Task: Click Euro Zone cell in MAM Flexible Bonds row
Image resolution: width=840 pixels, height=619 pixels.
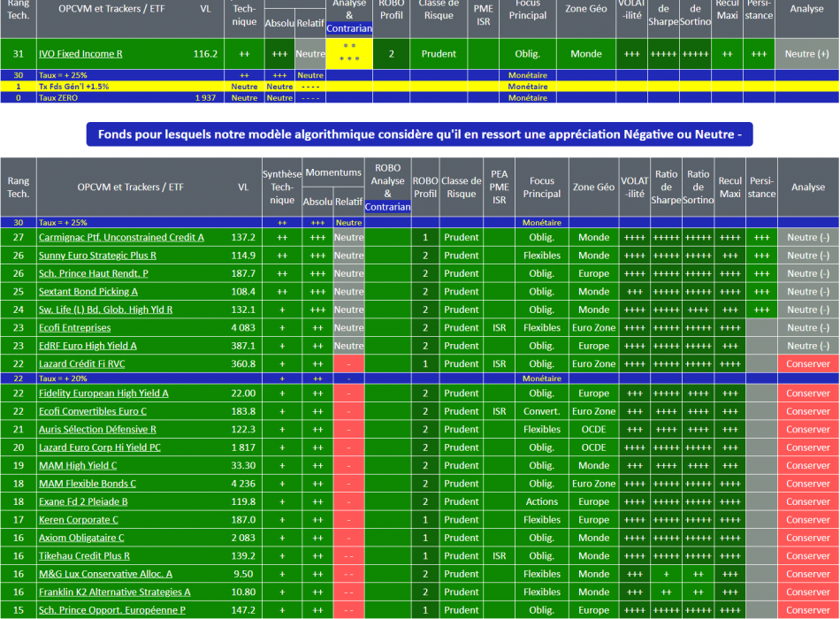Action: [593, 484]
